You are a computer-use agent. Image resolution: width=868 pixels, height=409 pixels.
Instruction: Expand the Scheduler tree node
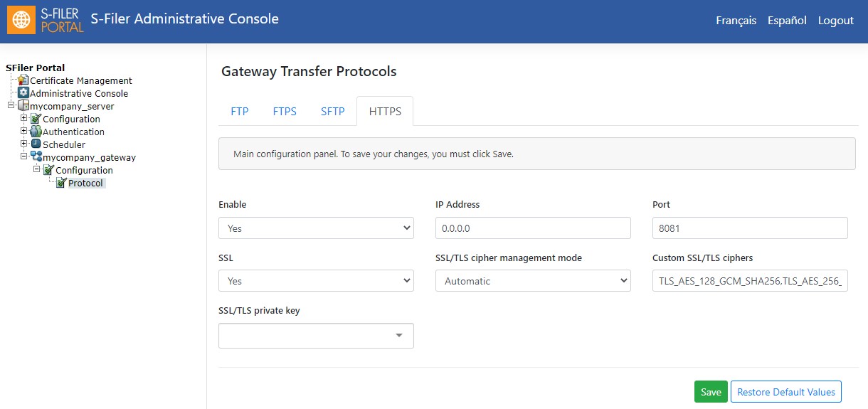coord(23,144)
